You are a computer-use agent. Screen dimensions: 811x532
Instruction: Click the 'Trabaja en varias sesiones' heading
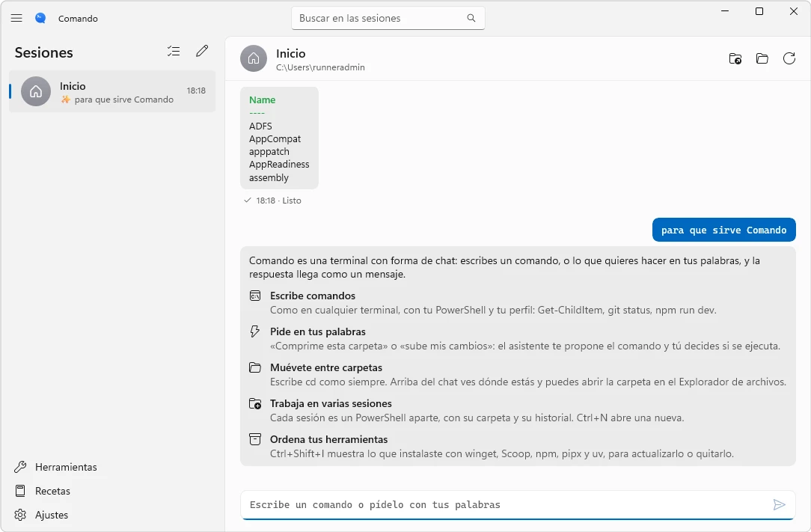click(331, 403)
